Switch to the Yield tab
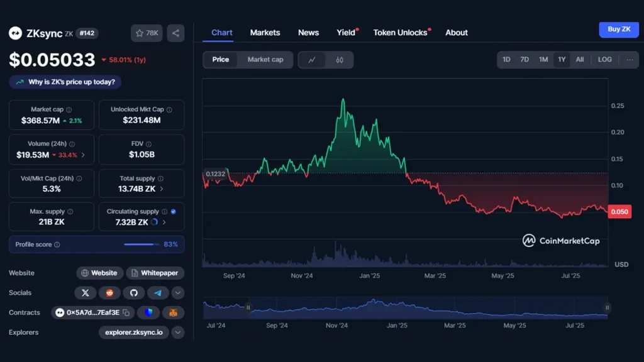The image size is (644, 362). pos(346,33)
